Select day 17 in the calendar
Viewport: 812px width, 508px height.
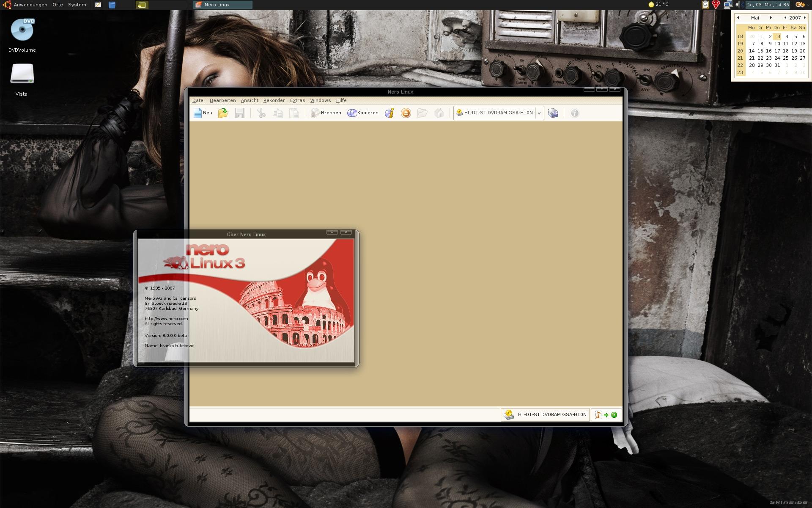click(777, 51)
